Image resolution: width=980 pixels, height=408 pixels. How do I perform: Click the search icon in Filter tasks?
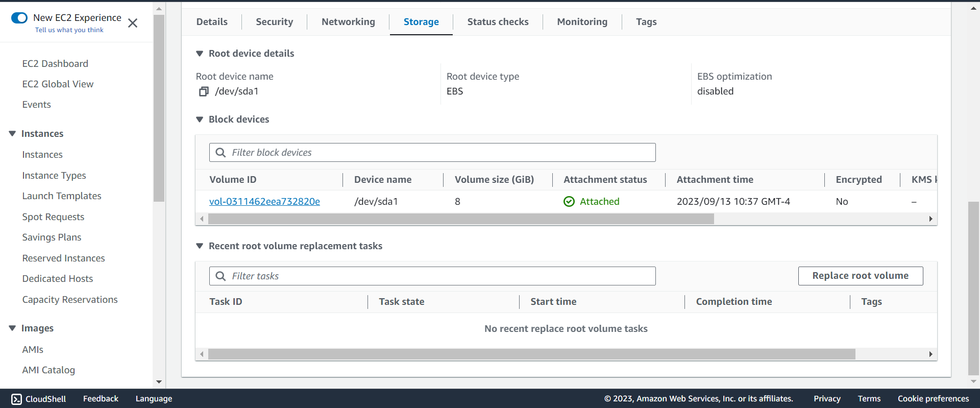[x=220, y=276]
